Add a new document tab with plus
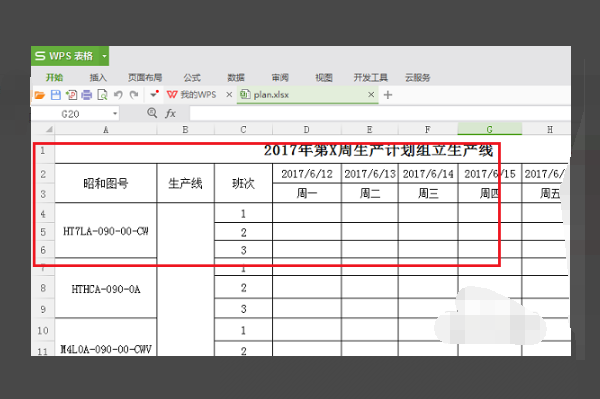Screen dimensions: 600x399 tap(388, 94)
